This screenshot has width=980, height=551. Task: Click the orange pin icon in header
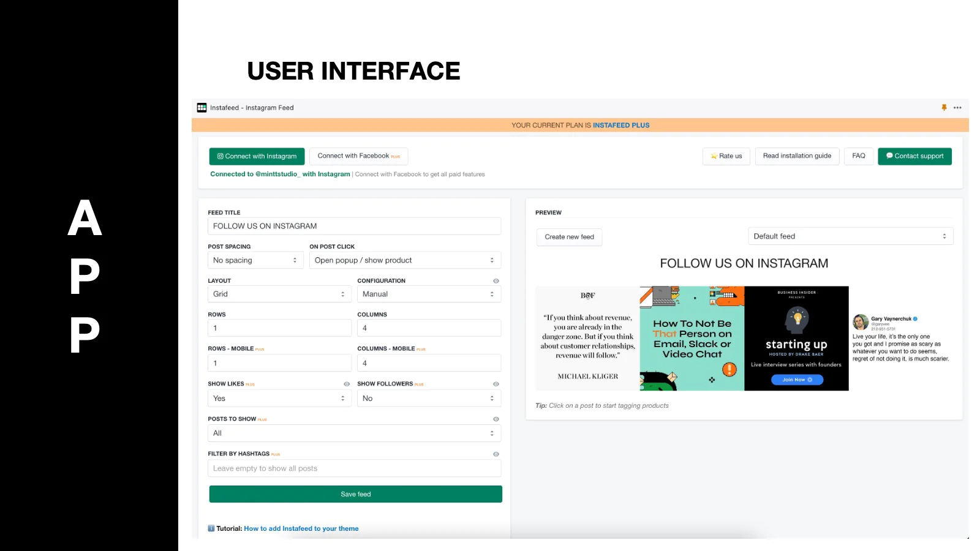(x=944, y=108)
